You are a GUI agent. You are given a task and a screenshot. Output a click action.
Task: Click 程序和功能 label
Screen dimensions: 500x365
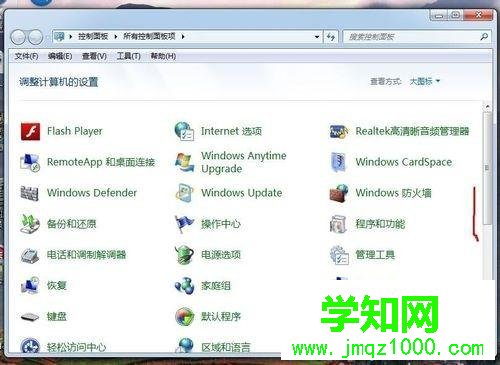tap(380, 224)
